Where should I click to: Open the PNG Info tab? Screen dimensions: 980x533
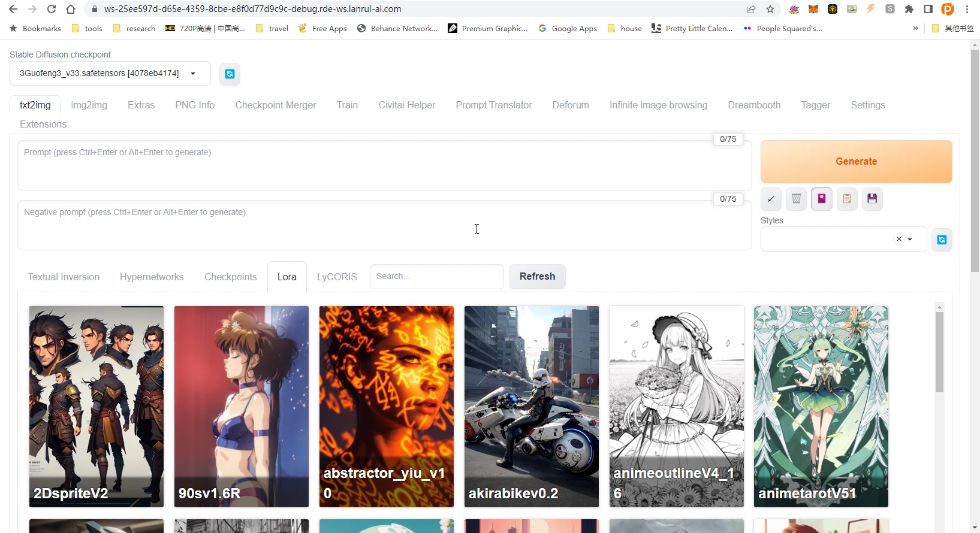(195, 105)
